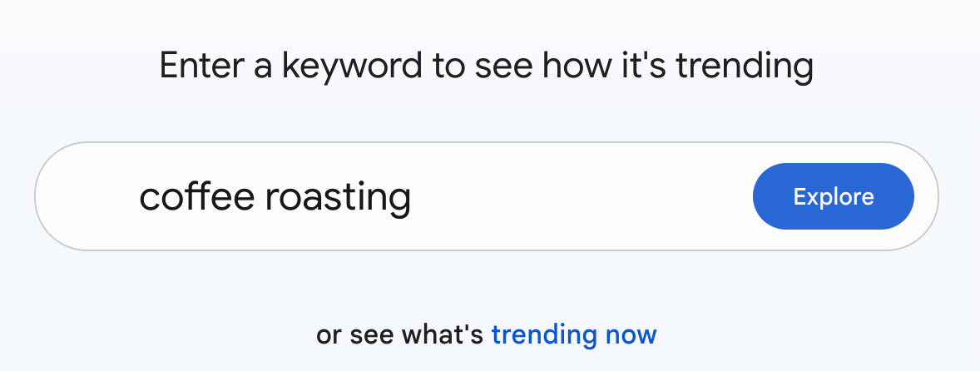This screenshot has height=371, width=980.
Task: Click the word now in the bottom link
Action: click(x=631, y=335)
